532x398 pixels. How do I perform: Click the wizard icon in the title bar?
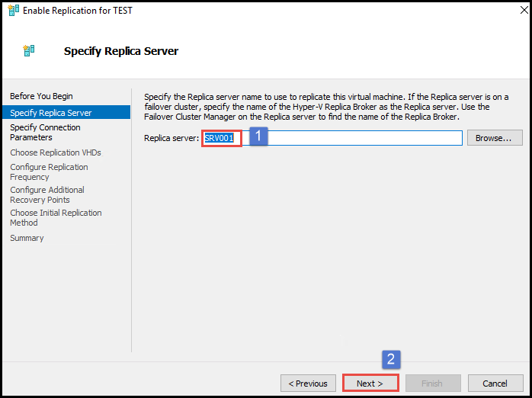pos(13,11)
